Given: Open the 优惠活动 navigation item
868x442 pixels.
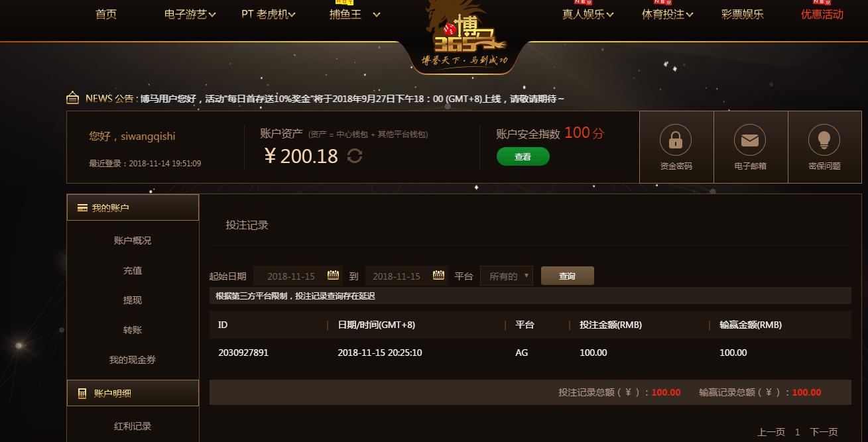Looking at the screenshot, I should pos(822,14).
